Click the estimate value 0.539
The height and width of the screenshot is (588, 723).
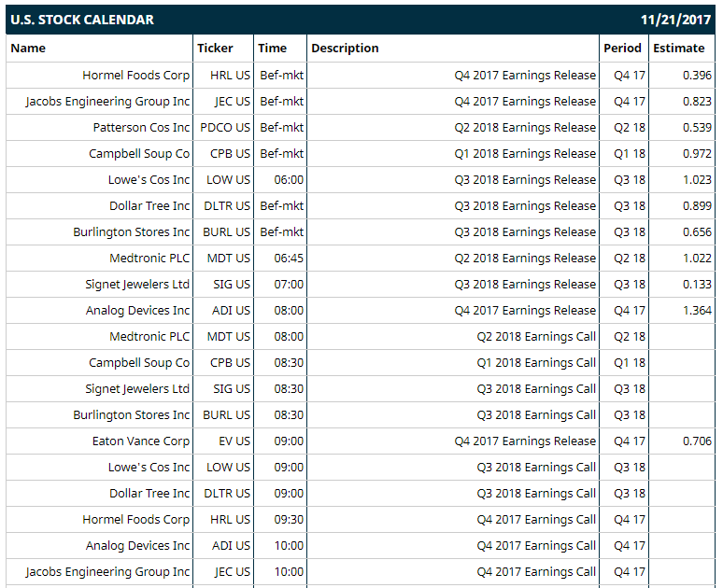point(697,128)
